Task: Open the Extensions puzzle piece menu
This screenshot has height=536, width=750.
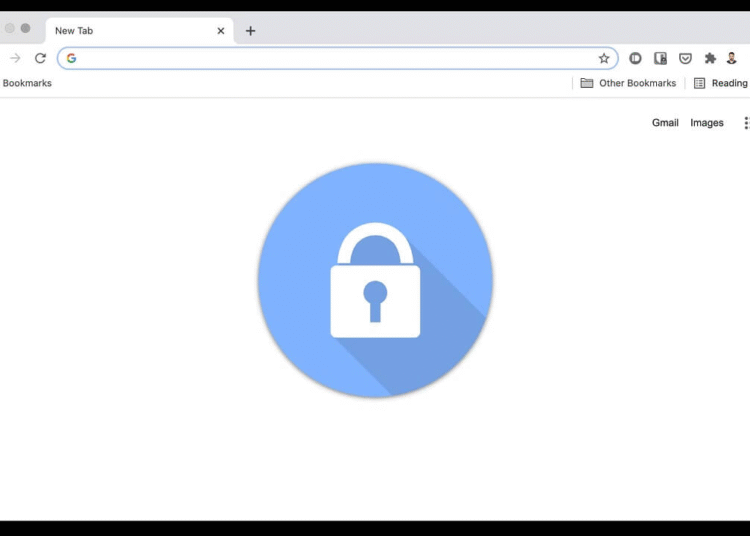Action: (710, 58)
